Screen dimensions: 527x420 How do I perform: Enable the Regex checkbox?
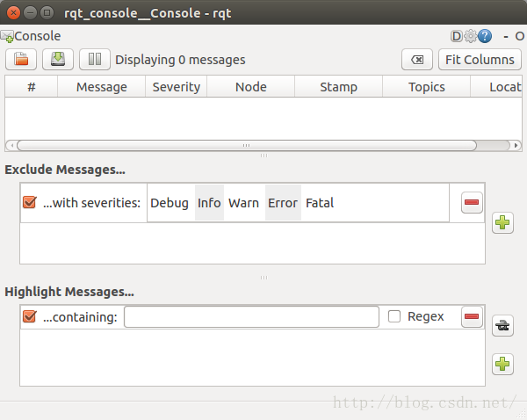[395, 316]
